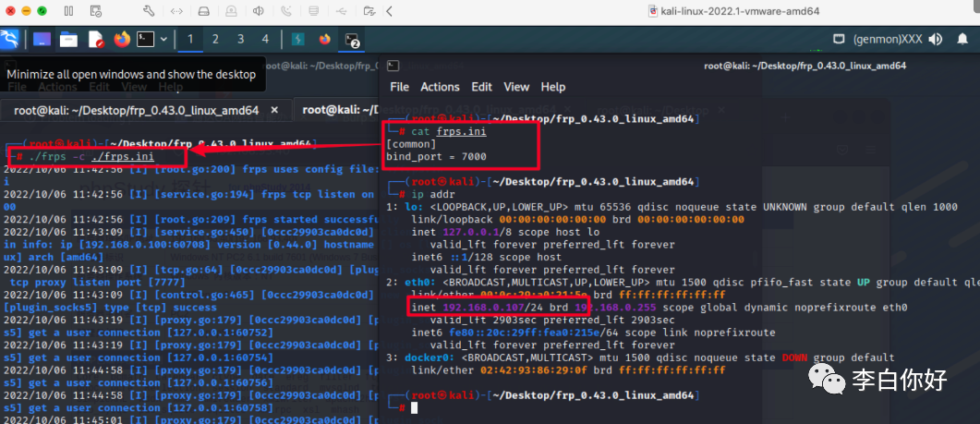Viewport: 980px width, 424px height.
Task: Click the genmon XXX panel monitor
Action: (x=888, y=40)
